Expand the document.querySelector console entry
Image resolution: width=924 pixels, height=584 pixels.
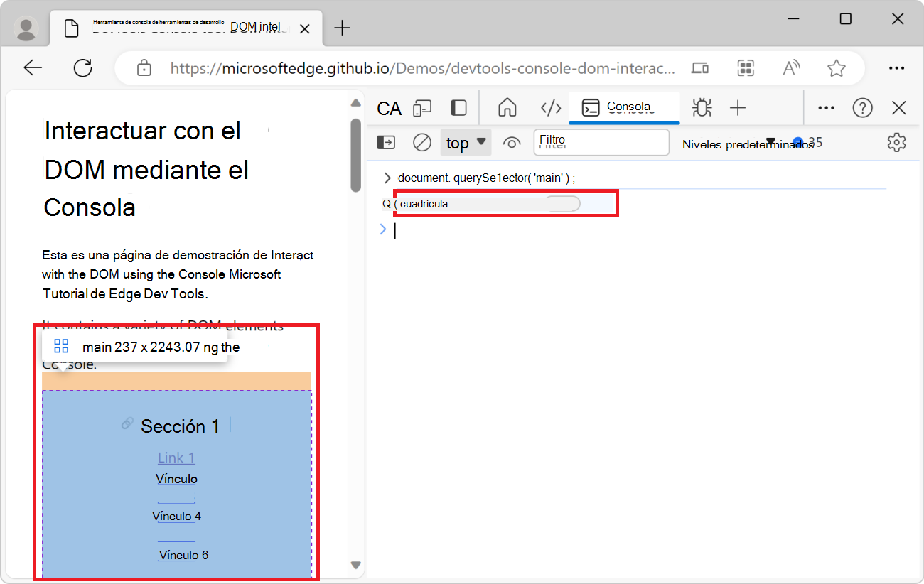click(387, 178)
